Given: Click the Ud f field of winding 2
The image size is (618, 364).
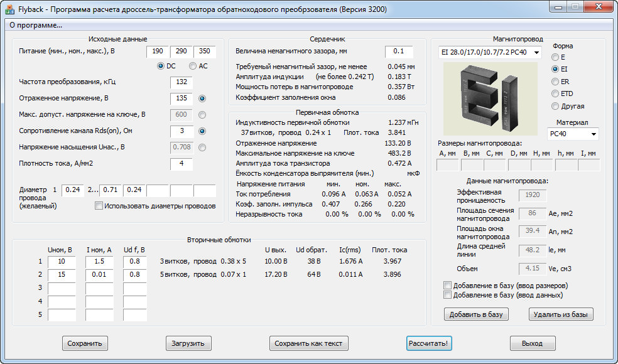Looking at the screenshot, I should click(135, 275).
